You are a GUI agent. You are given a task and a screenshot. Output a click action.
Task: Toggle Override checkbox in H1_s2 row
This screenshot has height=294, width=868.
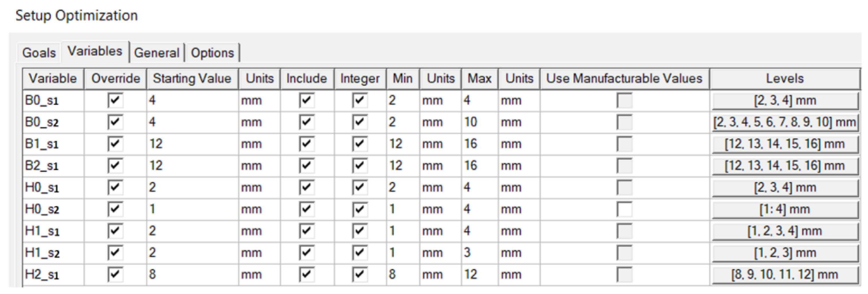pyautogui.click(x=115, y=253)
